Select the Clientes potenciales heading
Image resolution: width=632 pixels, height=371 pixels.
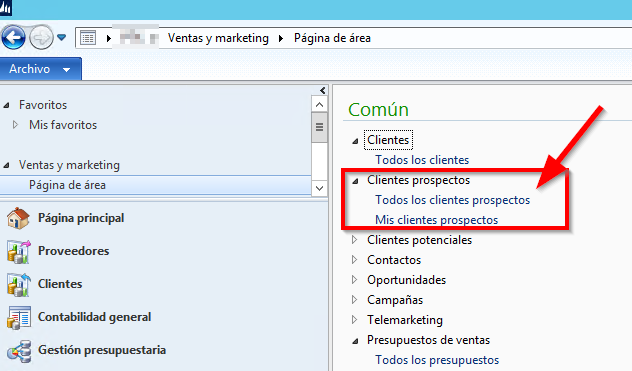pos(419,240)
